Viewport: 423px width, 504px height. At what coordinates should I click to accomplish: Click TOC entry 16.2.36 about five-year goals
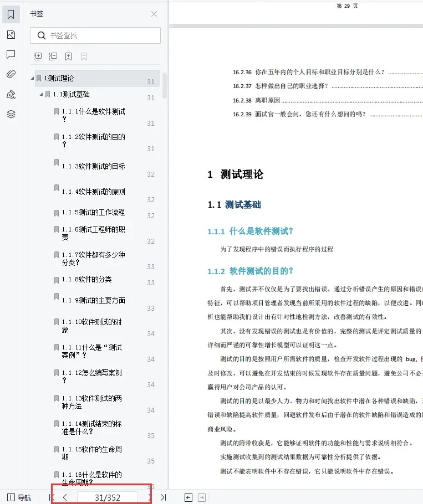point(308,72)
